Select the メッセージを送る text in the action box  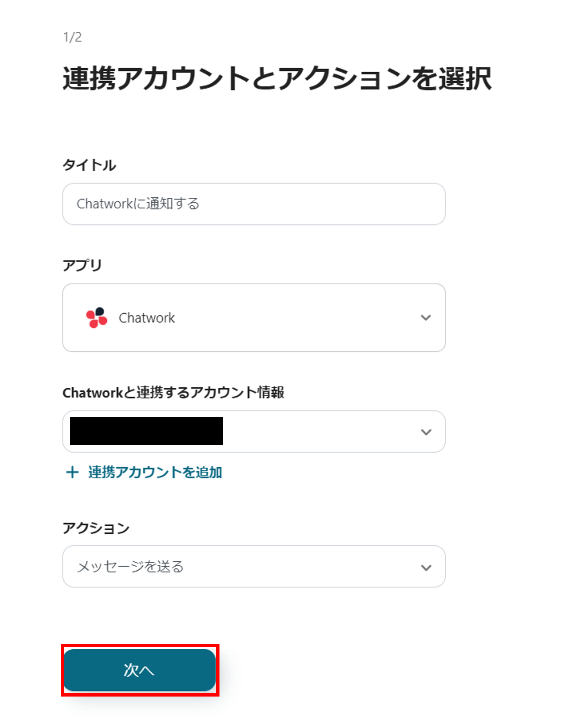[x=130, y=567]
